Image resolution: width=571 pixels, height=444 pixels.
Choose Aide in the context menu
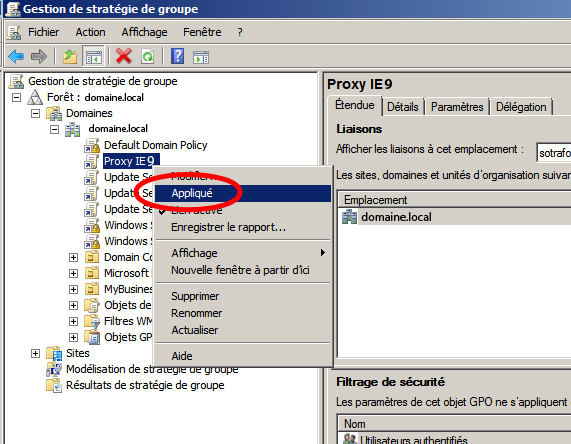243,356
